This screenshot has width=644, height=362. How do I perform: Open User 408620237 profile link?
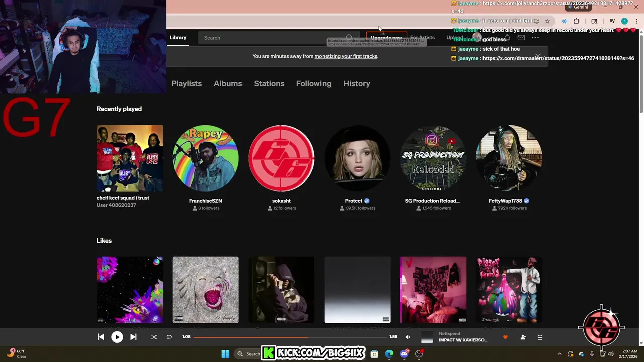pyautogui.click(x=116, y=205)
